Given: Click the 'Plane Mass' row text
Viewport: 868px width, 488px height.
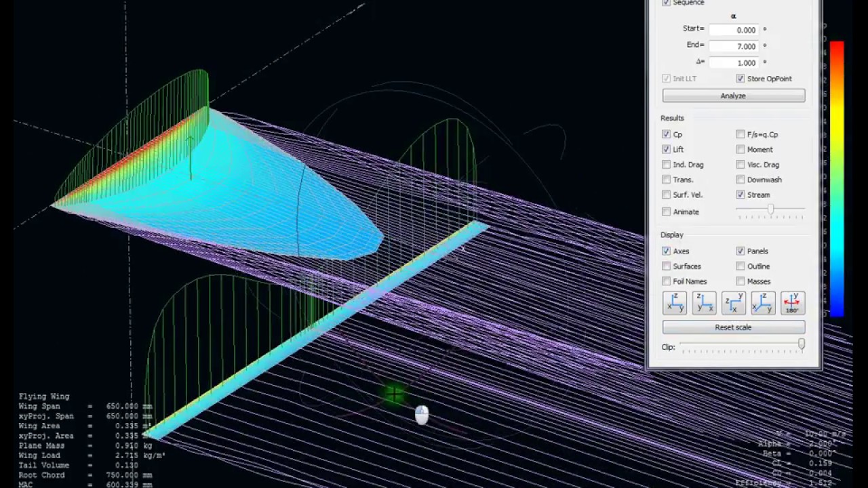Looking at the screenshot, I should (x=85, y=445).
